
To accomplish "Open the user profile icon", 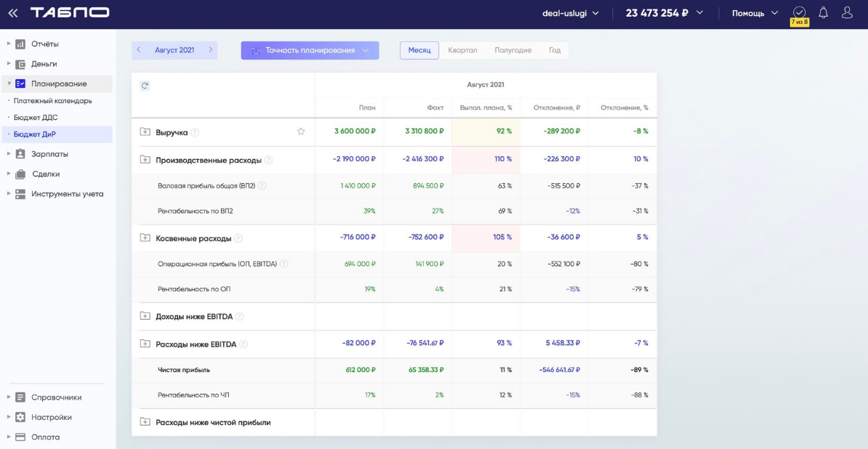I will pos(847,12).
